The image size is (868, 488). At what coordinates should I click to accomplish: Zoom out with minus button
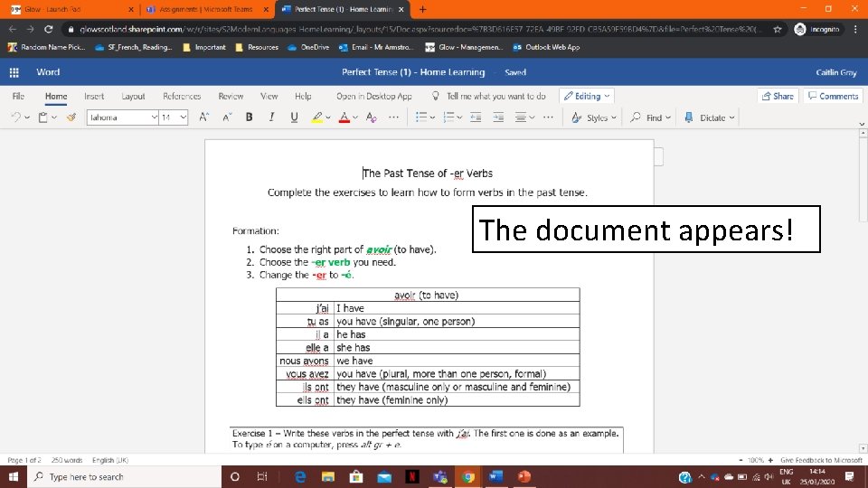pyautogui.click(x=741, y=460)
